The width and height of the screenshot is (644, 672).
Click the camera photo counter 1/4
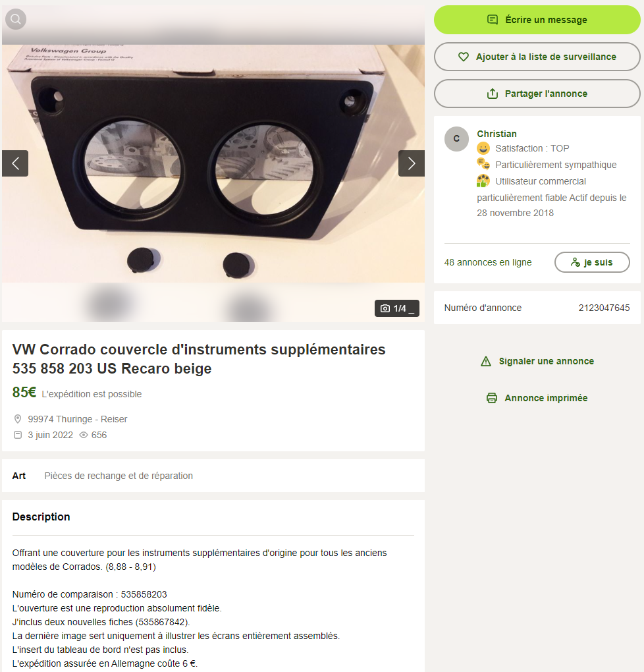point(397,308)
